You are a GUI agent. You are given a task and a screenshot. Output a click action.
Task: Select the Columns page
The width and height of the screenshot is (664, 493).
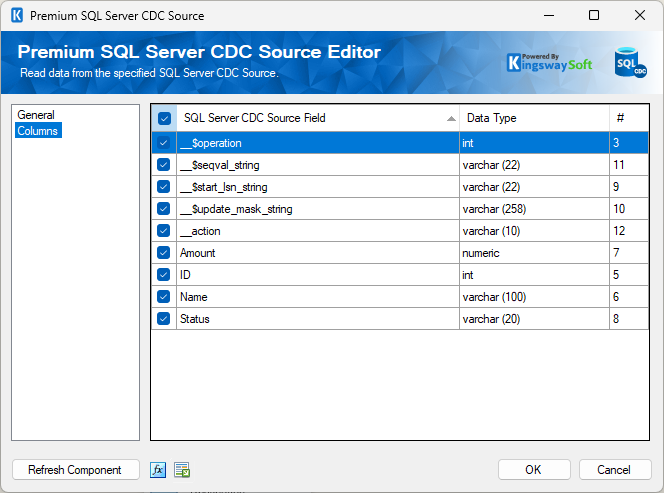38,131
